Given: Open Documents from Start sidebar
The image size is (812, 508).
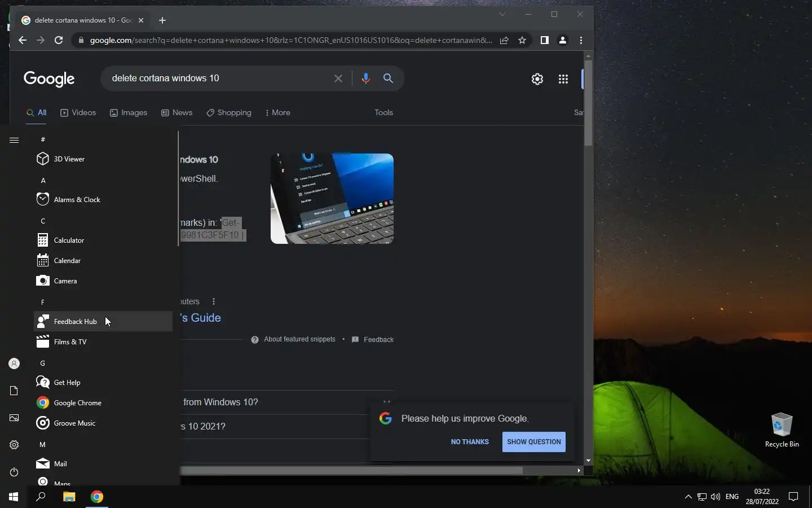Looking at the screenshot, I should coord(14,391).
